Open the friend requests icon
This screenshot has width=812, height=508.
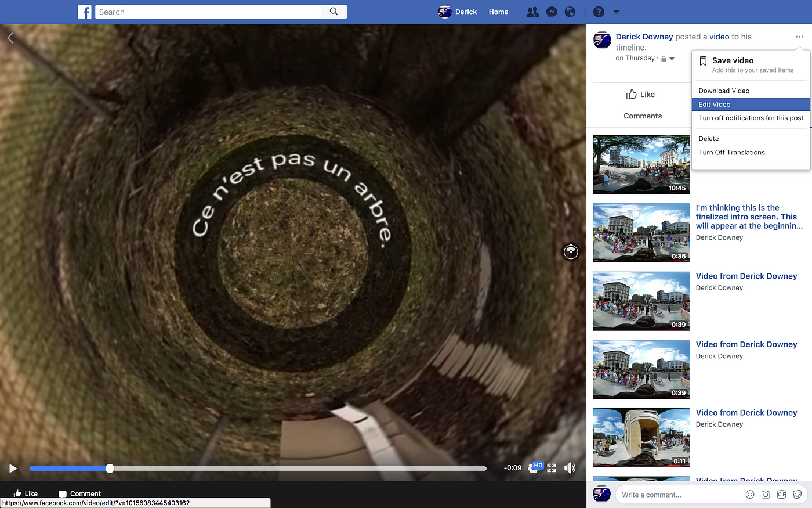[532, 12]
